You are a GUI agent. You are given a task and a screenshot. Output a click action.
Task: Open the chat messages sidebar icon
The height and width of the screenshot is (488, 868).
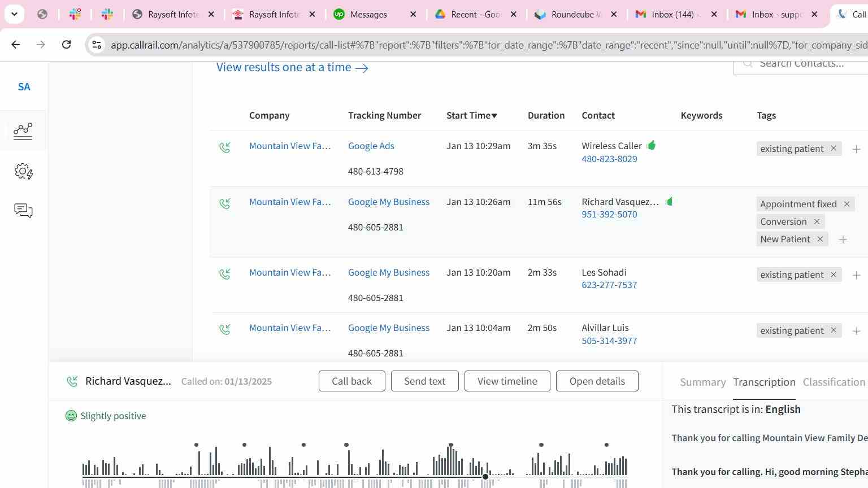click(23, 211)
